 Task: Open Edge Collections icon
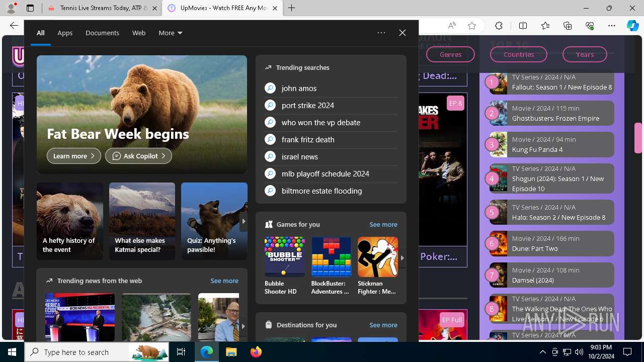pyautogui.click(x=568, y=26)
